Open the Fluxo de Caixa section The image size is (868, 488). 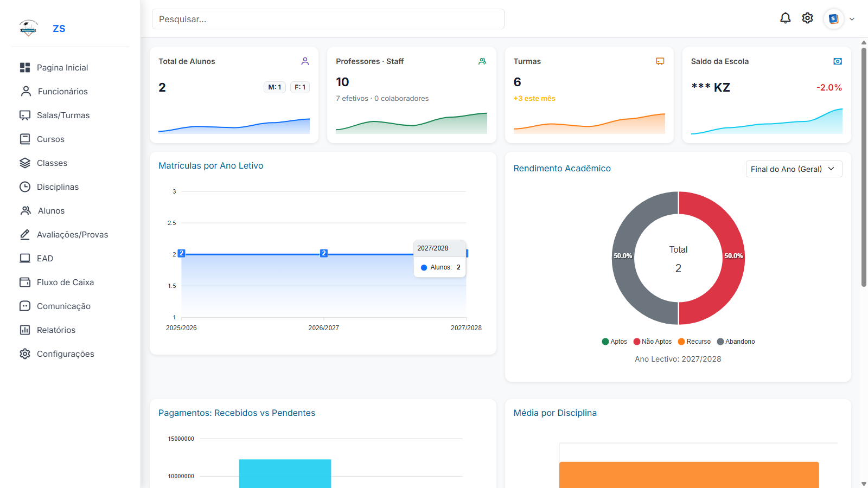click(x=65, y=282)
